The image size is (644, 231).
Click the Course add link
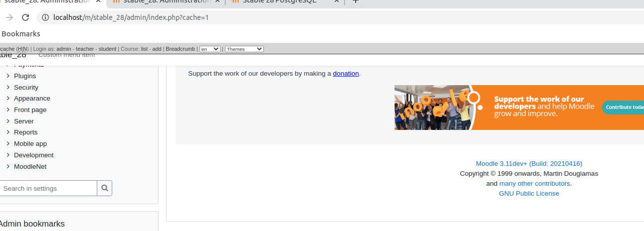pyautogui.click(x=157, y=49)
